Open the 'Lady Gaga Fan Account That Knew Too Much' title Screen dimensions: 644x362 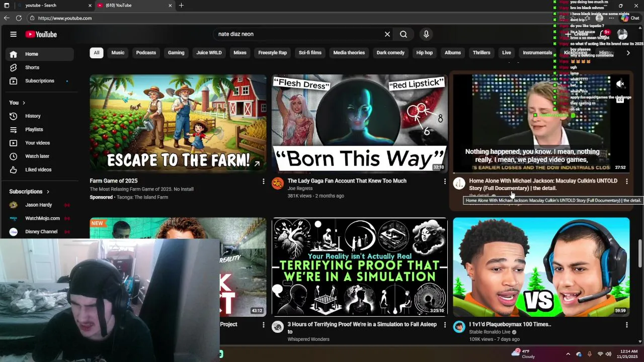(347, 181)
